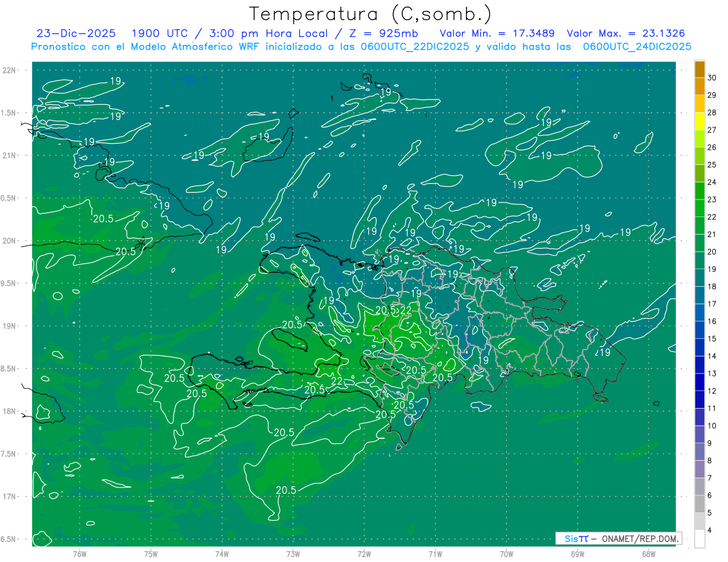The image size is (728, 562).
Task: Pick the teal swatch at legend value 18
Action: [x=699, y=278]
